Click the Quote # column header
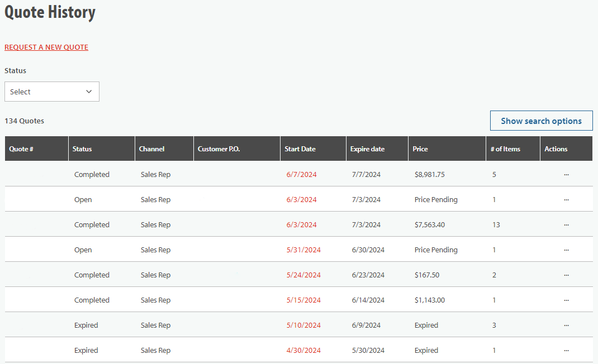The height and width of the screenshot is (364, 598). [x=21, y=149]
